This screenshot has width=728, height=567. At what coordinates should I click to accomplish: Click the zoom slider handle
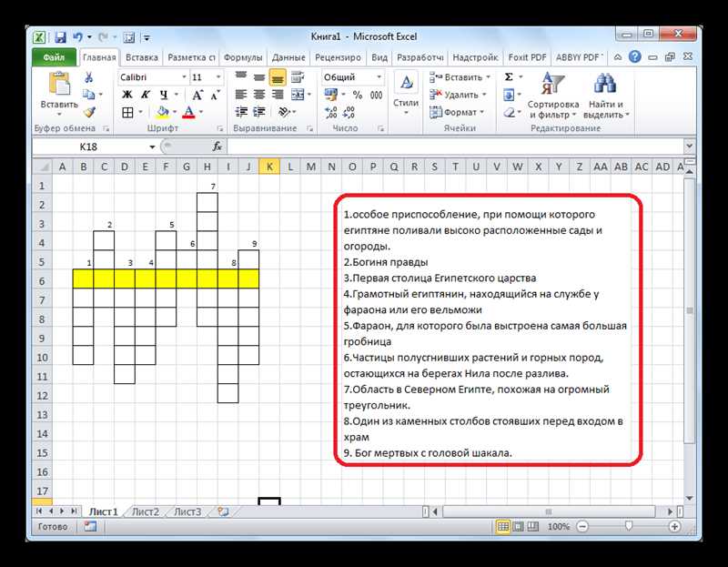point(628,526)
